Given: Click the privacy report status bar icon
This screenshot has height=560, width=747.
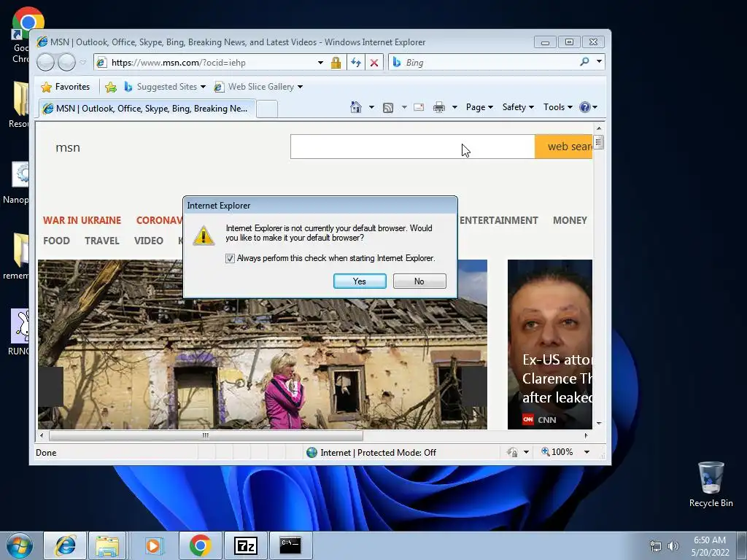Looking at the screenshot, I should 513,452.
